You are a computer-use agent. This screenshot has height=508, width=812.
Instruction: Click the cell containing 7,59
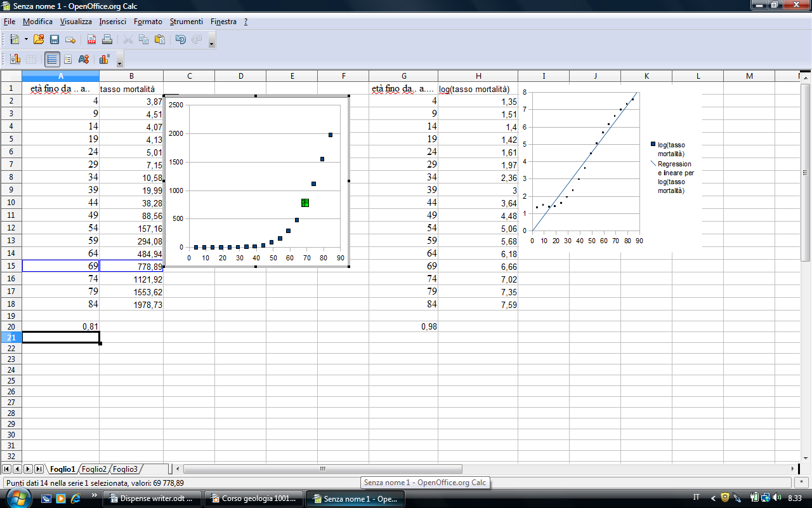pos(478,304)
